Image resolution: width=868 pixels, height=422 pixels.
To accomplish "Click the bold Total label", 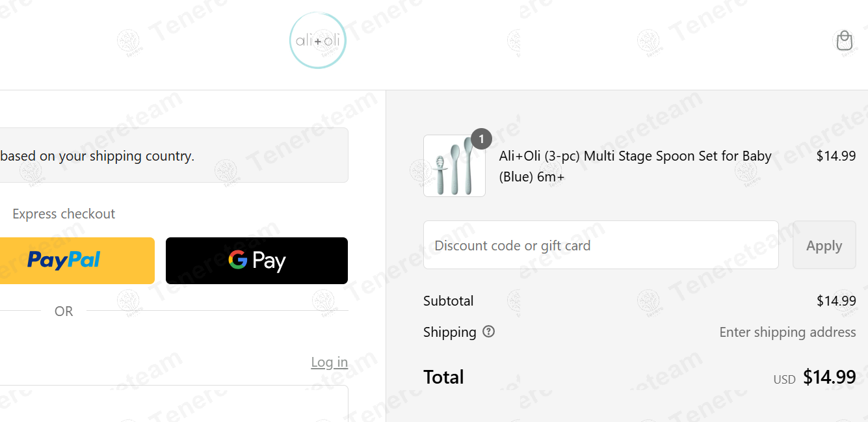I will [443, 377].
